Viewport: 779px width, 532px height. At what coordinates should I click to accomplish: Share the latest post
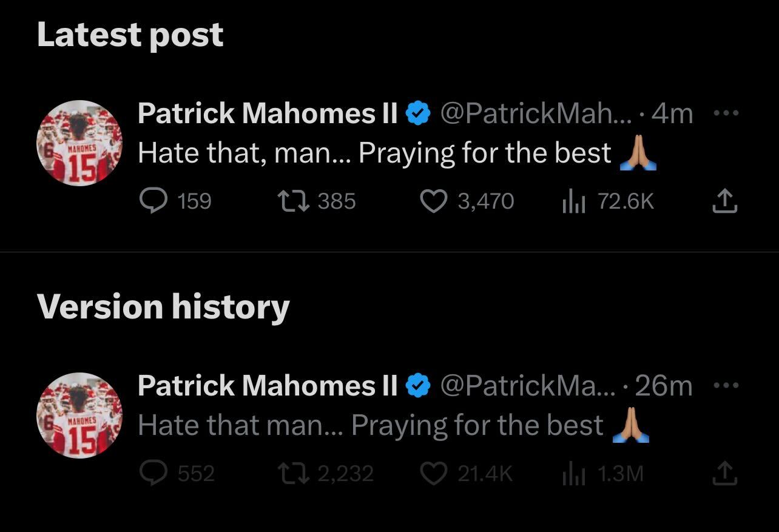(x=724, y=201)
